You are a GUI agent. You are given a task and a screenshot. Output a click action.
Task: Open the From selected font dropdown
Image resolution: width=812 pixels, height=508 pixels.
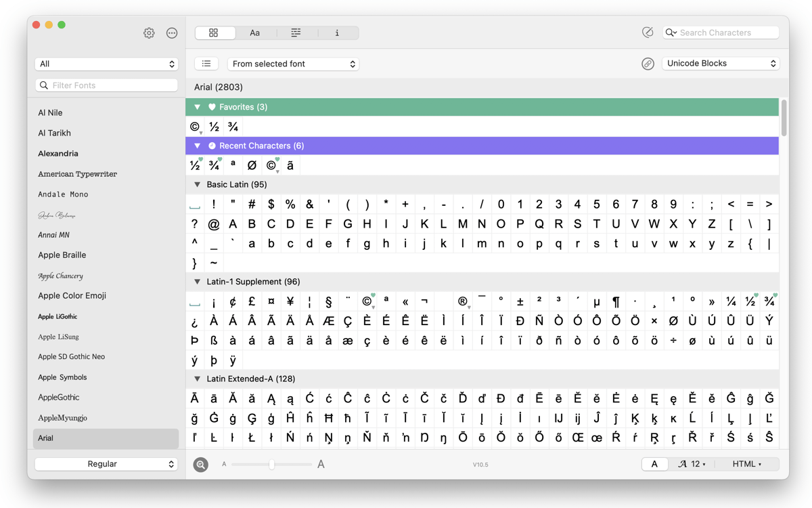[x=293, y=64]
